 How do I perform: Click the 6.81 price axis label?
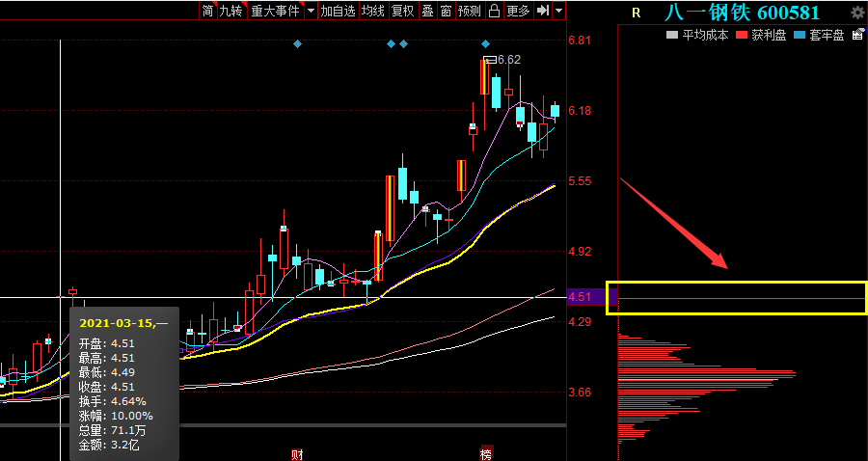pos(580,40)
